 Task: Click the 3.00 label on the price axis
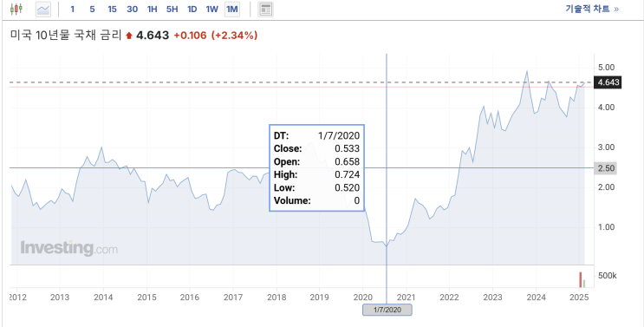[x=606, y=147]
